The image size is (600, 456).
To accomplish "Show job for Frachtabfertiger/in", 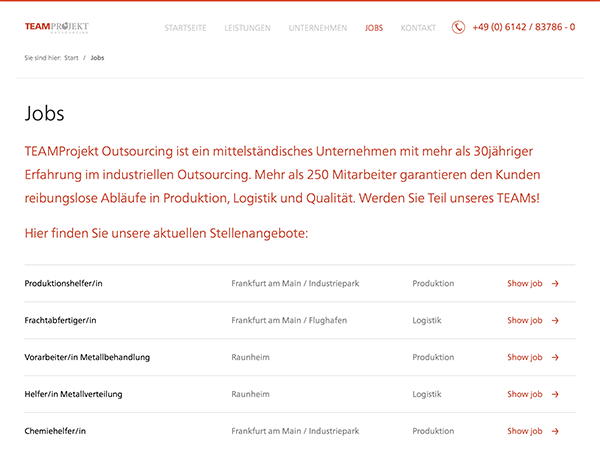I will tap(525, 321).
